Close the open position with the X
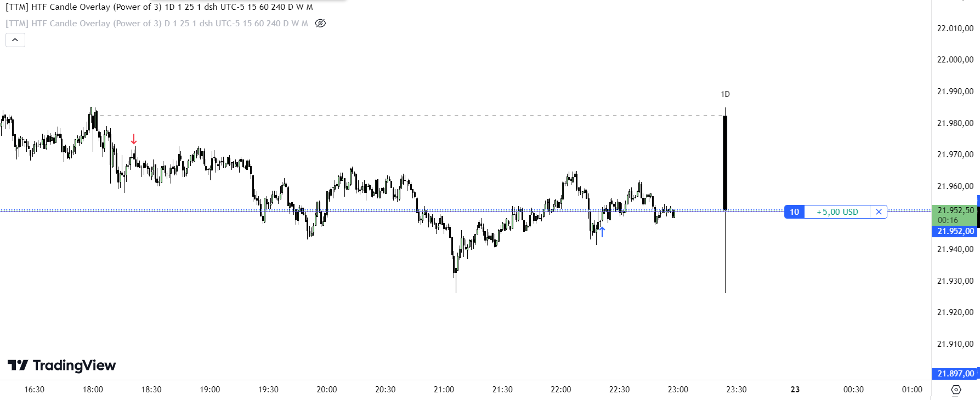This screenshot has height=400, width=980. pos(879,212)
